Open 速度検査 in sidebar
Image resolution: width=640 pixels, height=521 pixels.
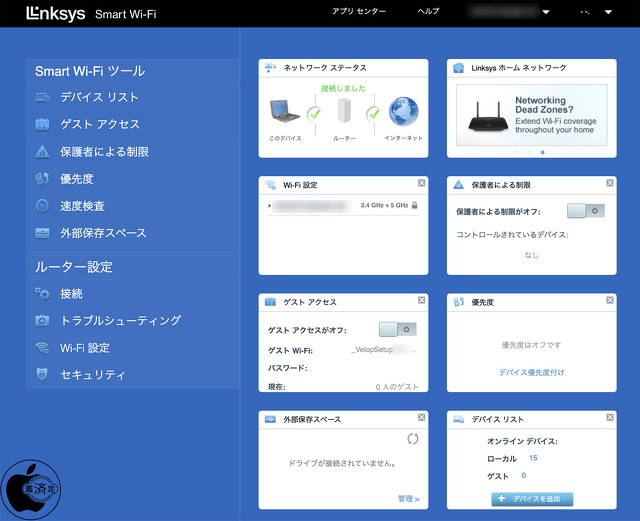tap(82, 206)
